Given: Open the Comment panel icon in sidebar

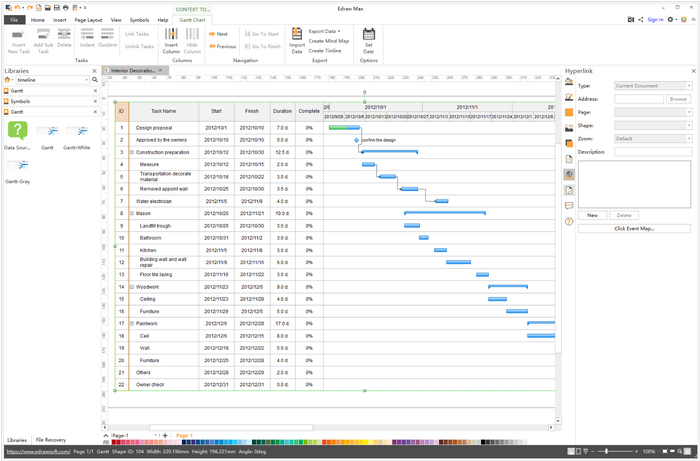Looking at the screenshot, I should click(x=569, y=206).
